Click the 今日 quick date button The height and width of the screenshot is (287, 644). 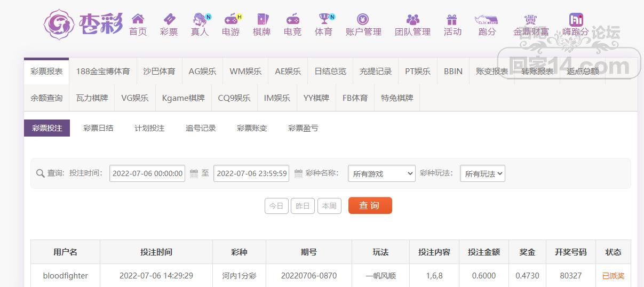coord(276,206)
